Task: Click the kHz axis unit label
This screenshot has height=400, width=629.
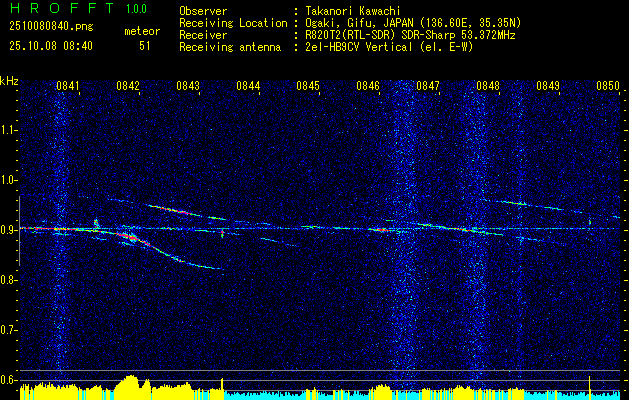Action: (9, 81)
